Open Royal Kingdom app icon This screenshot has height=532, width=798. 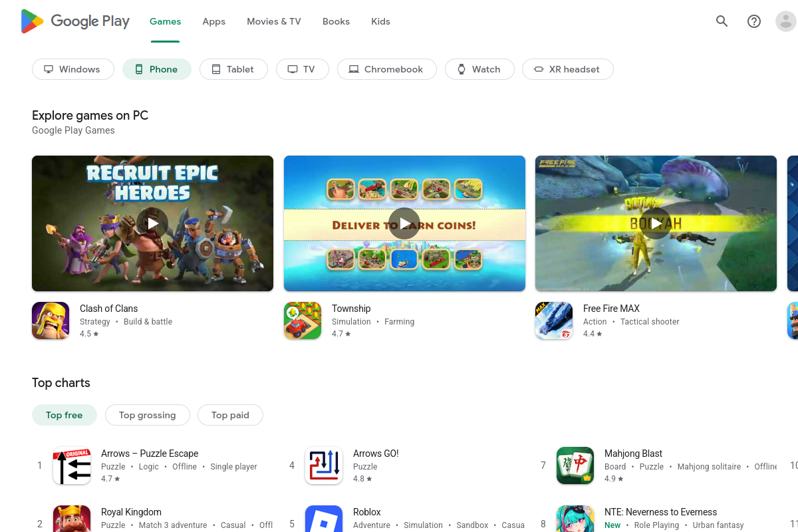(72, 519)
